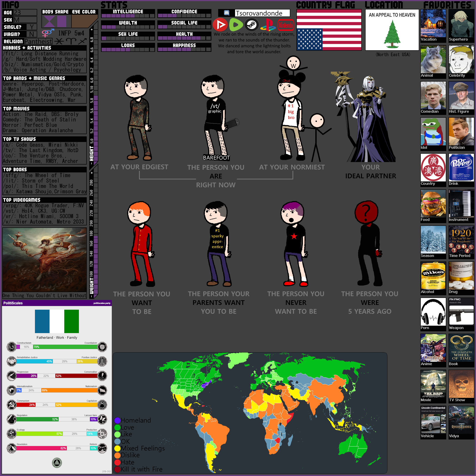Click the pyramid eye badge under PolitiScales
Viewport: 476px width, 476px height.
57,463
